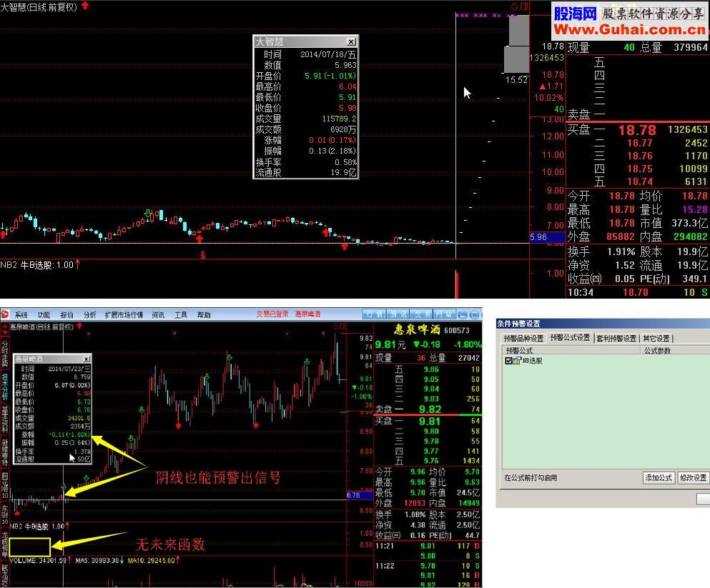This screenshot has width=710, height=588.
Task: Click square icon at 大智慧 chart corner
Action: (524, 6)
